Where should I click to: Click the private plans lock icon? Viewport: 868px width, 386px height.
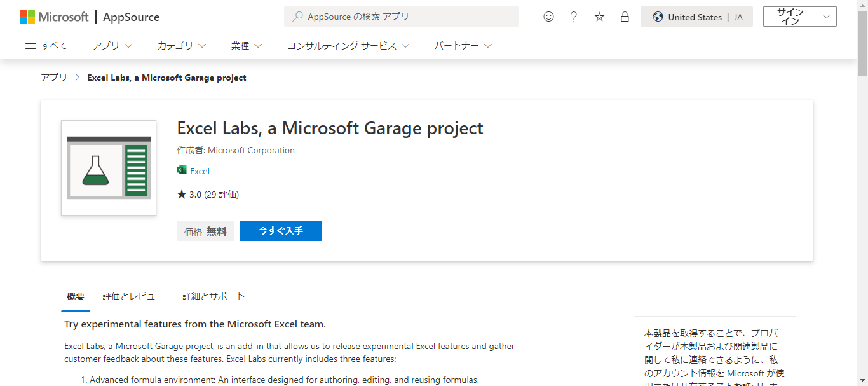[x=625, y=17]
